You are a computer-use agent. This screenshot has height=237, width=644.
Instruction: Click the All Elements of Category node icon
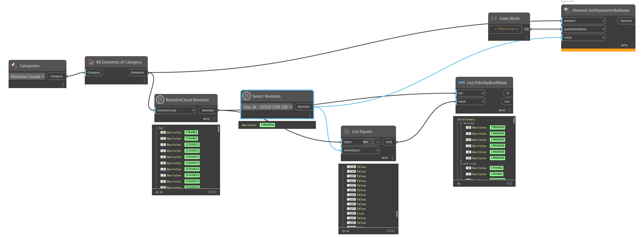pyautogui.click(x=91, y=62)
